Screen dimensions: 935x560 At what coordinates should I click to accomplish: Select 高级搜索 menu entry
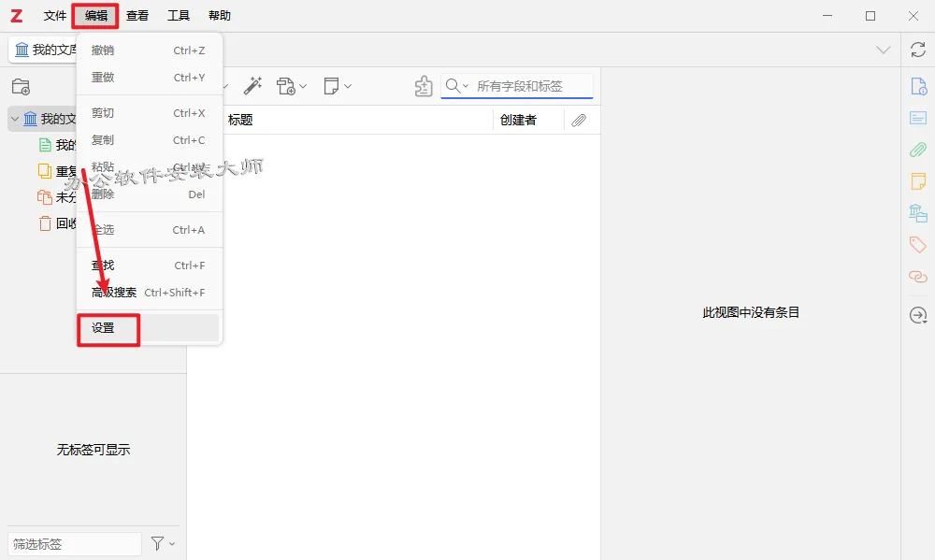pyautogui.click(x=149, y=293)
